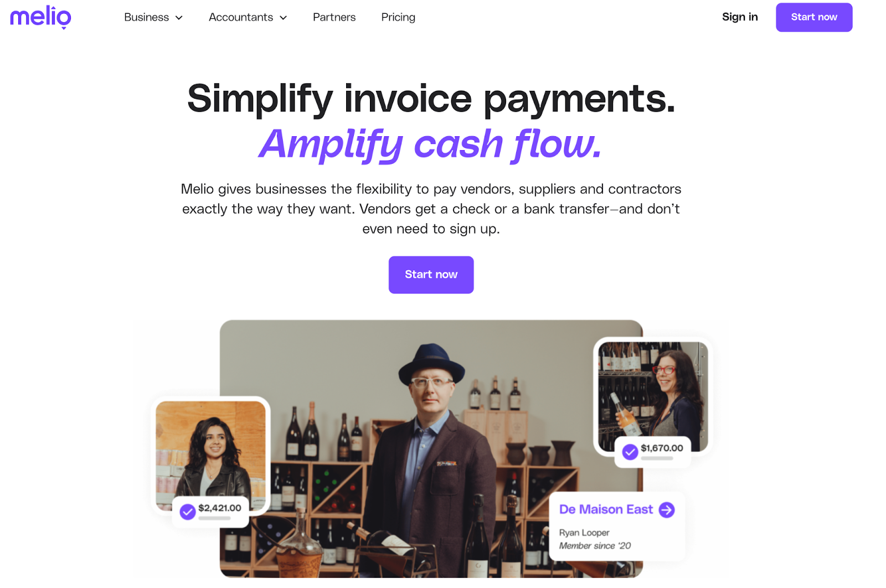Open the Accountants menu
Viewport: 886px width, 588px height.
248,17
